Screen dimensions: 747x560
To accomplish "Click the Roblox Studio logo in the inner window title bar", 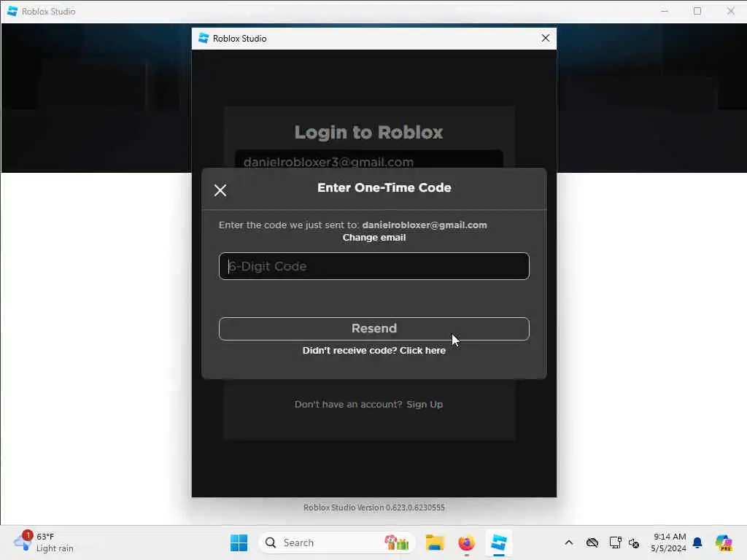I will [204, 38].
